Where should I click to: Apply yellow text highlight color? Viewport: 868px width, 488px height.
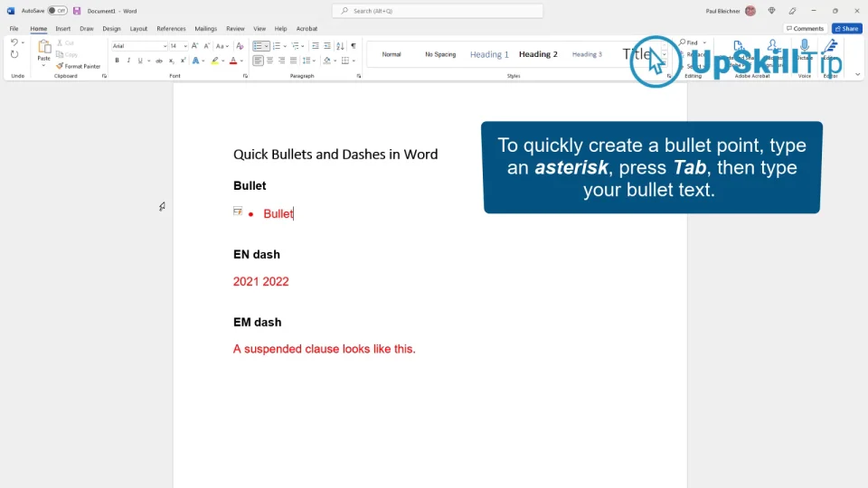click(x=215, y=61)
